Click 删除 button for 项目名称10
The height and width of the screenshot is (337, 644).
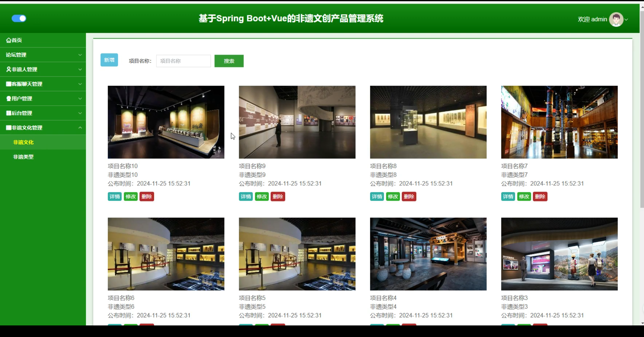tap(147, 197)
